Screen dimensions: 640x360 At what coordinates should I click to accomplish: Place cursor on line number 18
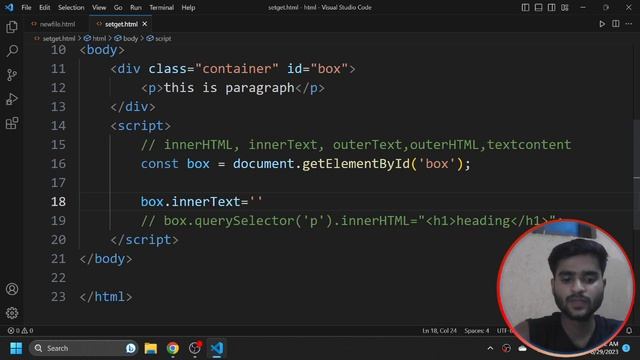coord(58,202)
